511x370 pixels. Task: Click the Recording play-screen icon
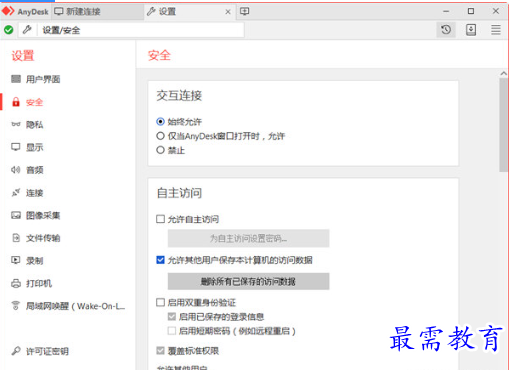16,260
